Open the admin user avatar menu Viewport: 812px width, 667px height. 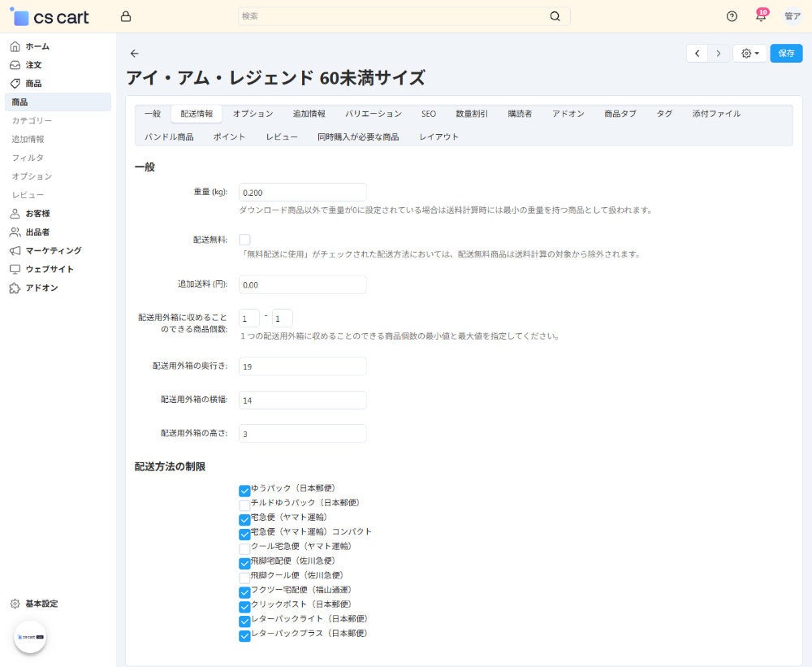click(793, 16)
